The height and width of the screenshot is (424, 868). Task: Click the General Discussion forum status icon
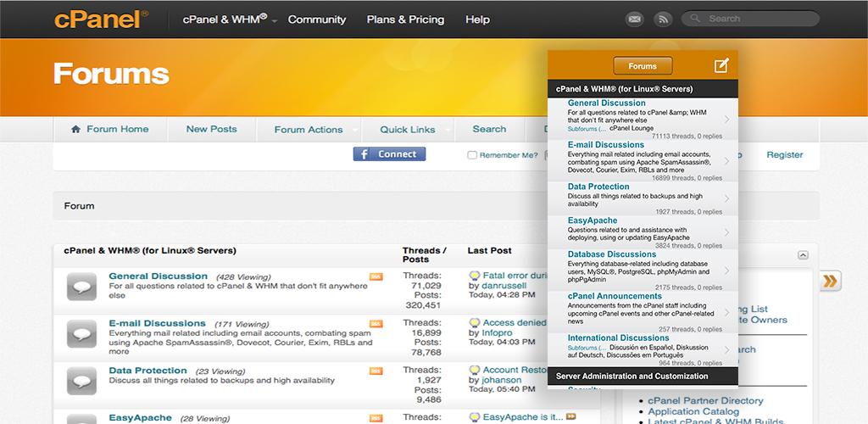[x=82, y=287]
